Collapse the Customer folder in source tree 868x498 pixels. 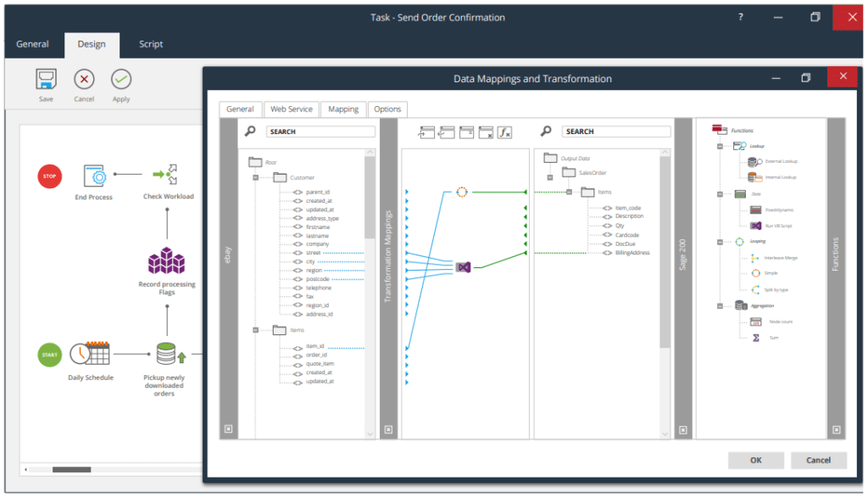tap(255, 178)
